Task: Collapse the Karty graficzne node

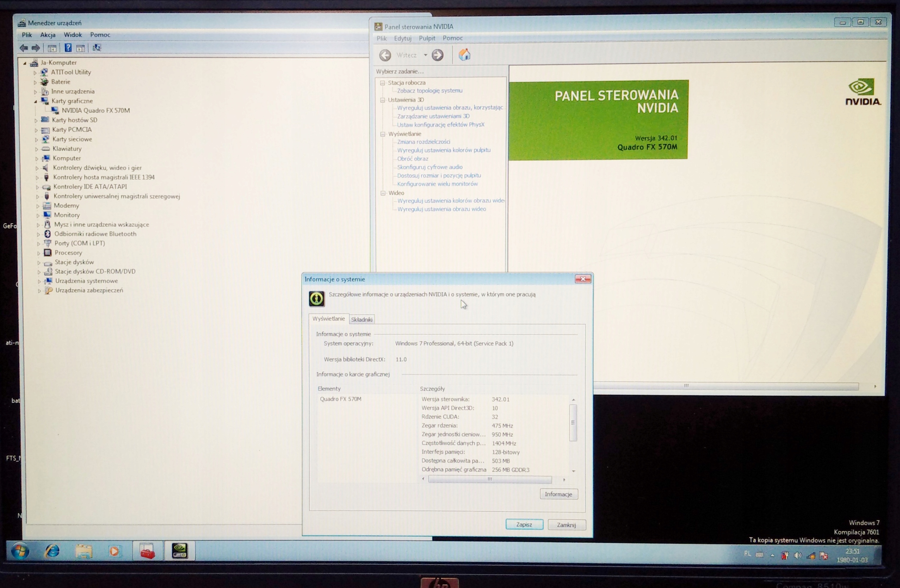Action: 36,101
